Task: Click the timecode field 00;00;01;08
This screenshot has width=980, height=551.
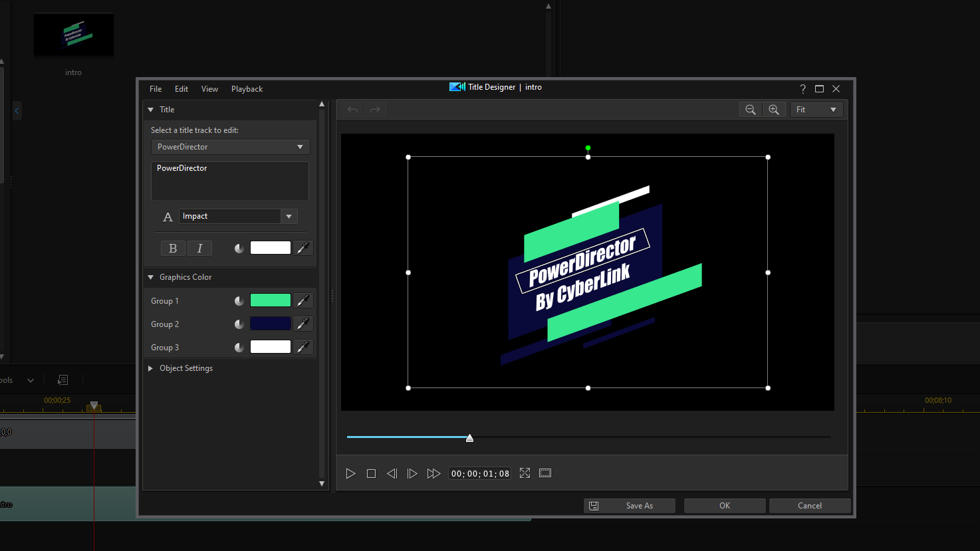Action: pos(480,473)
